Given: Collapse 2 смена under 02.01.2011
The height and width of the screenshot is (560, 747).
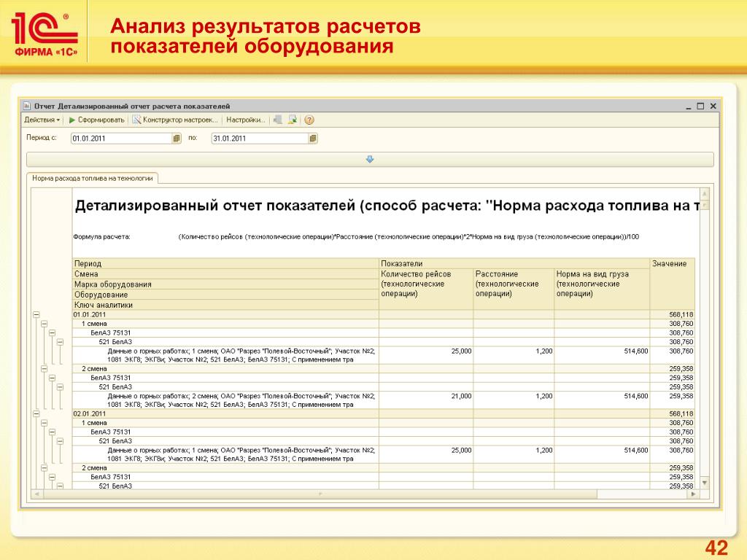Looking at the screenshot, I should pyautogui.click(x=44, y=468).
